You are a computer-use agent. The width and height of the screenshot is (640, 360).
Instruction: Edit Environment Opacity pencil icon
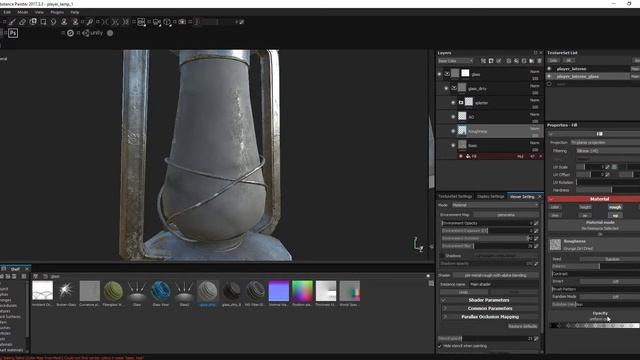(x=536, y=223)
